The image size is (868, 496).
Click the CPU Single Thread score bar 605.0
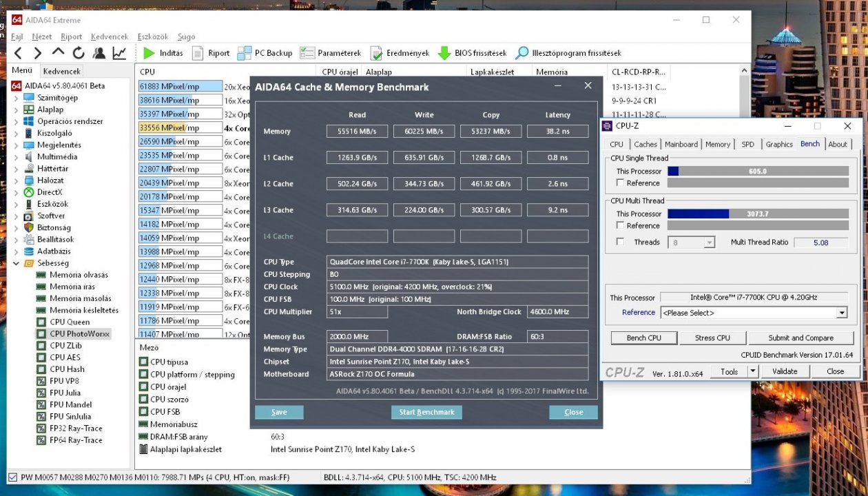pos(758,171)
